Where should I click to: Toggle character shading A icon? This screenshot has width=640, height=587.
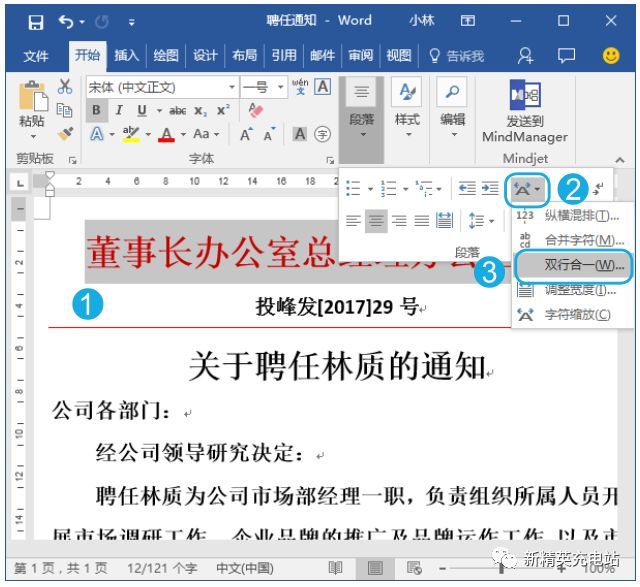pyautogui.click(x=300, y=134)
